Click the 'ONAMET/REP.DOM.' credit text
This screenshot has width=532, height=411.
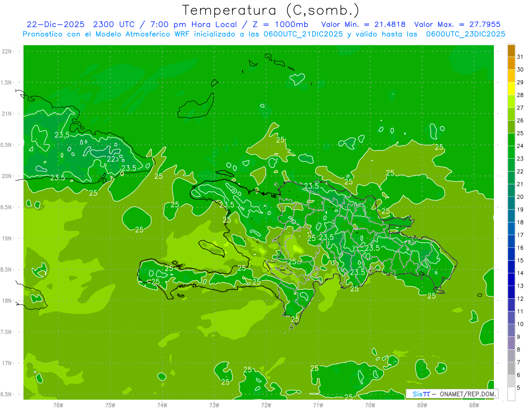pyautogui.click(x=468, y=394)
